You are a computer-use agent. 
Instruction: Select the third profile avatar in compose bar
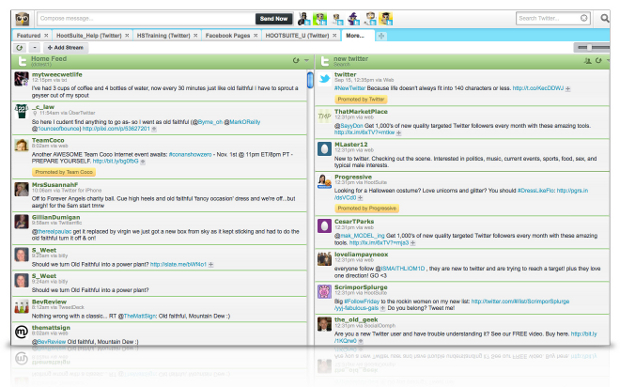pos(337,18)
